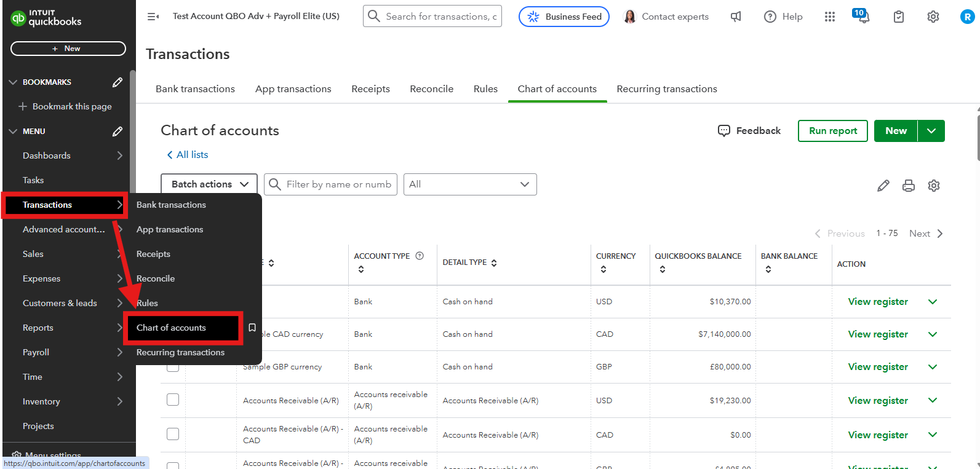Screen dimensions: 980x469
Task: Open the apps grid icon
Action: (830, 17)
